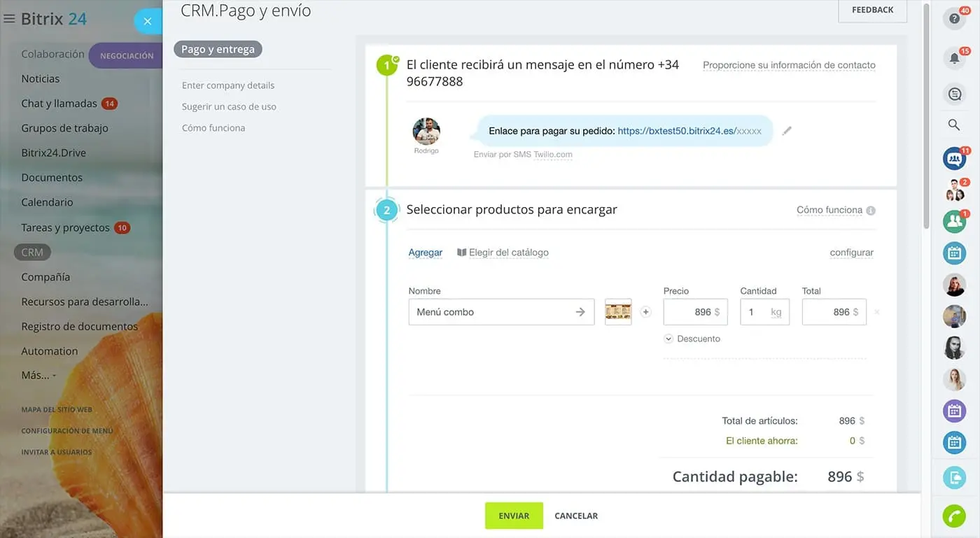
Task: Open the hamburger menu beside Bitrix 24
Action: (9, 19)
